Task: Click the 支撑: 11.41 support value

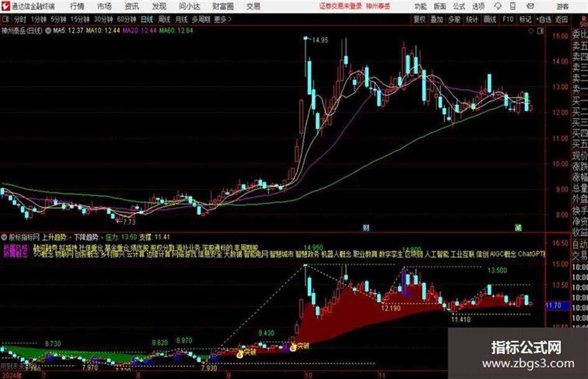Action: pyautogui.click(x=154, y=237)
